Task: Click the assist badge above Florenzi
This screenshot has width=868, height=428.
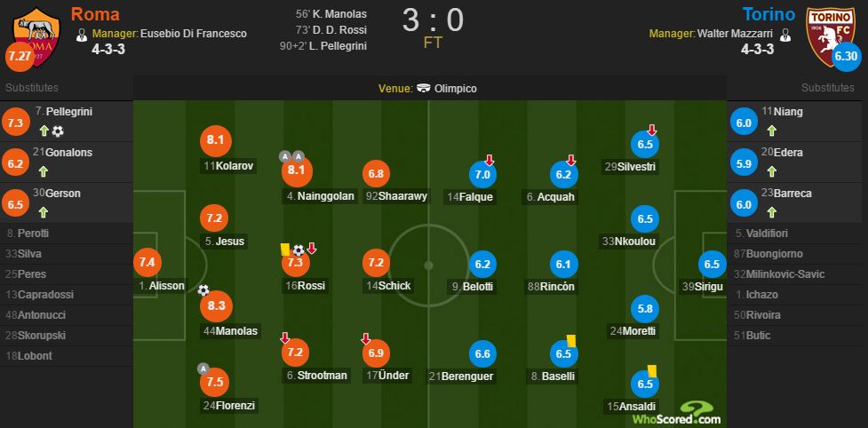Action: (x=203, y=369)
